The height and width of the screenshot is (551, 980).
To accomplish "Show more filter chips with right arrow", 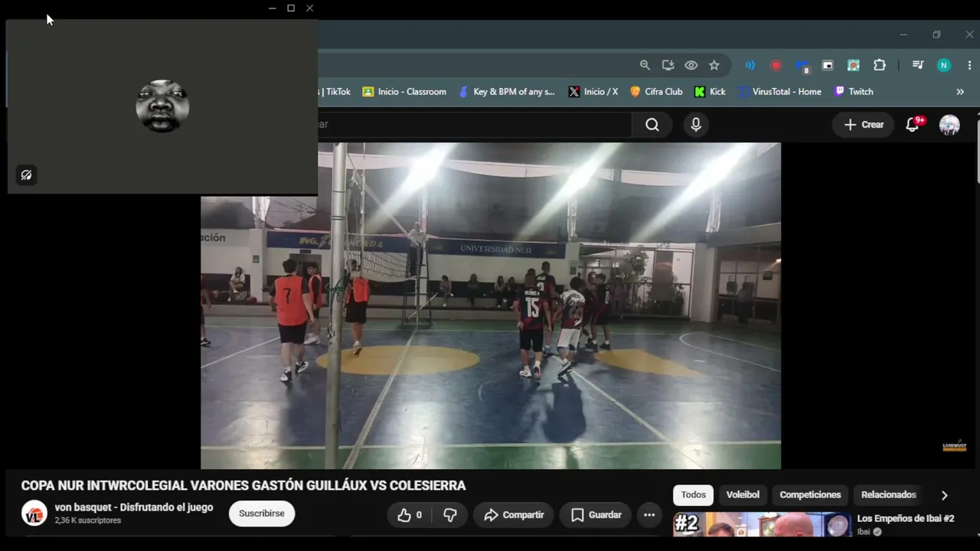I will coord(944,495).
